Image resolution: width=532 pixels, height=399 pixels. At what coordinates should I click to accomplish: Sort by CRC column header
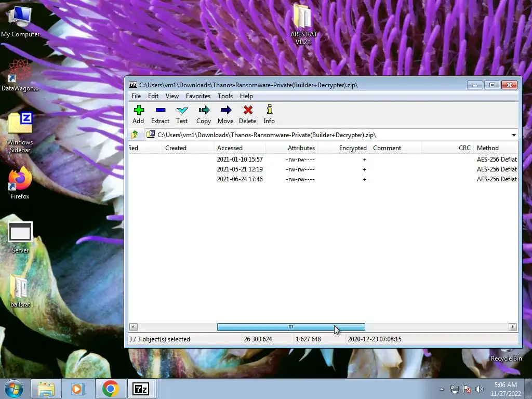(x=447, y=148)
